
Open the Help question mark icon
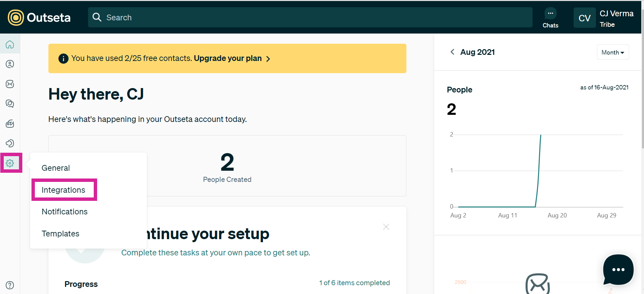(x=10, y=285)
